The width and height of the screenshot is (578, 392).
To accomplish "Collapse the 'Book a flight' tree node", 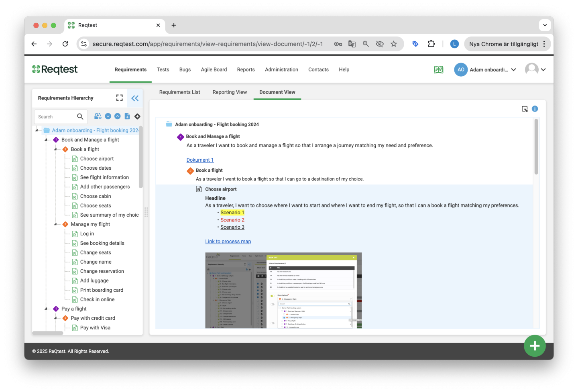I will 55,149.
